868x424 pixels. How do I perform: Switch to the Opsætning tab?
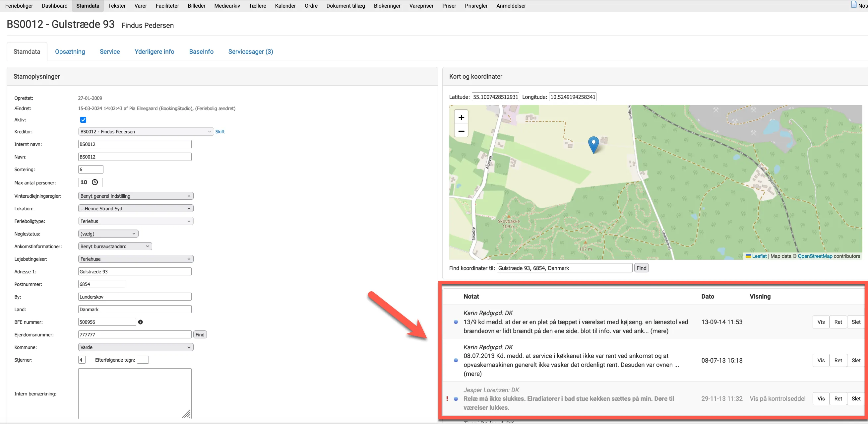tap(70, 51)
